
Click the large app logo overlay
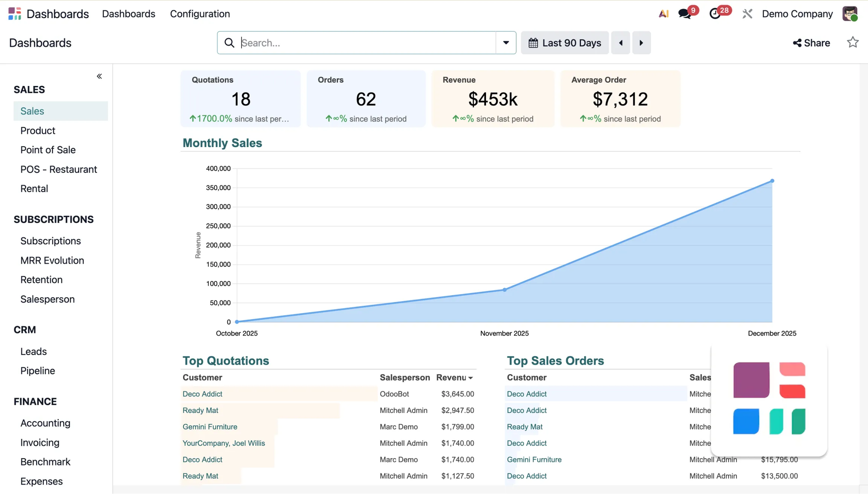pos(769,399)
